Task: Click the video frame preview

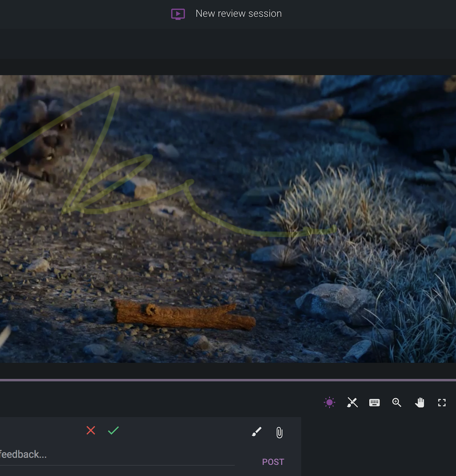Action: click(x=228, y=219)
